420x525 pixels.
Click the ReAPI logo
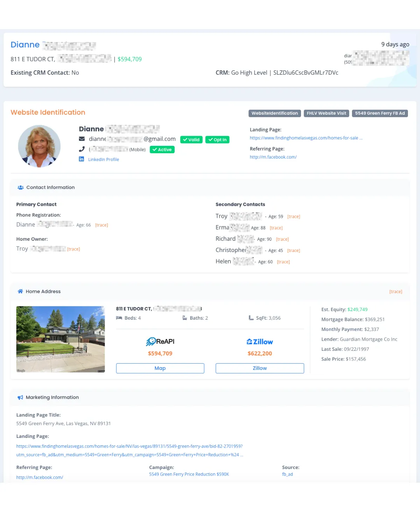tap(160, 341)
